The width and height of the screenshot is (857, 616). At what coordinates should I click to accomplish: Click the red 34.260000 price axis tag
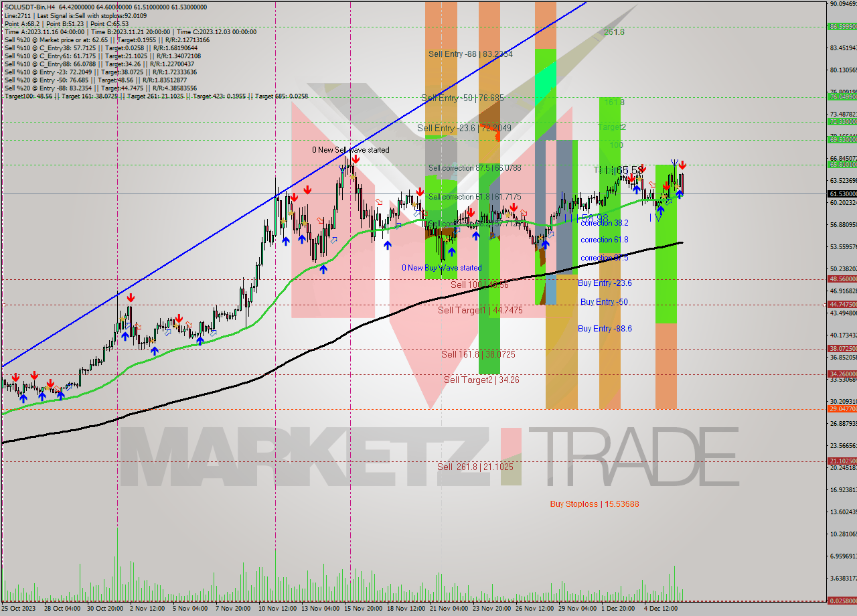click(842, 374)
